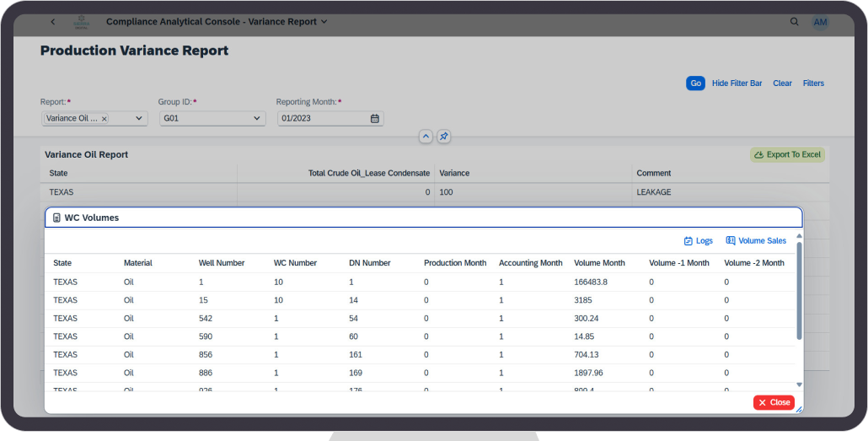This screenshot has height=441, width=868.
Task: Click the Well Number column header
Action: click(x=222, y=263)
